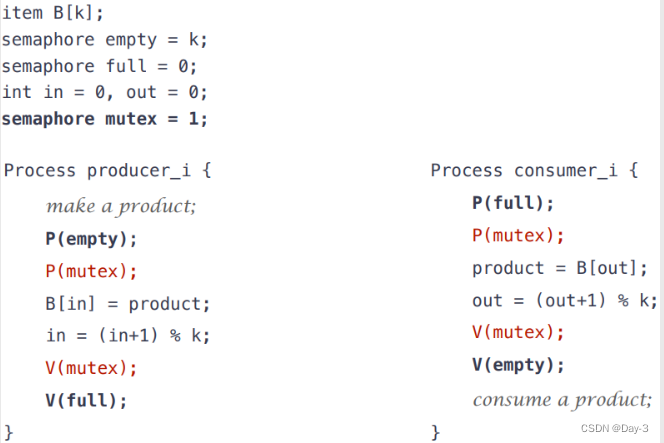This screenshot has width=664, height=443.
Task: Click the bold 'V(empty);' statement
Action: click(x=518, y=365)
